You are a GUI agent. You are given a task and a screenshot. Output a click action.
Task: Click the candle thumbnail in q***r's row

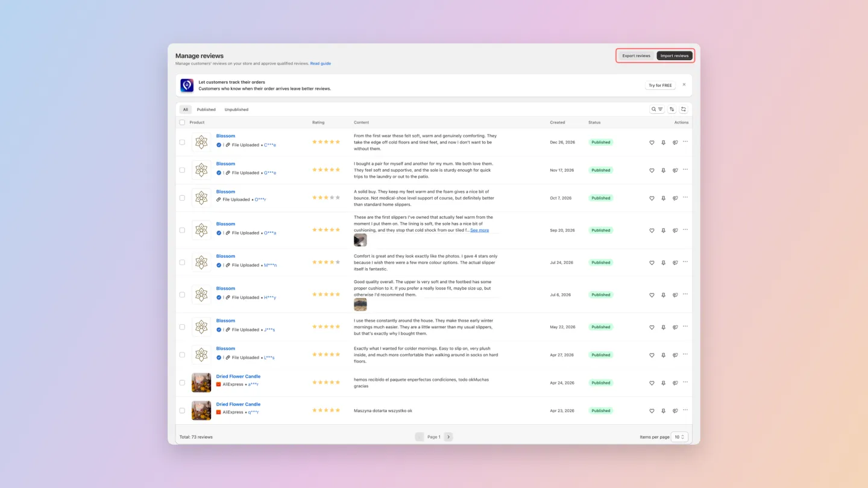pyautogui.click(x=201, y=410)
